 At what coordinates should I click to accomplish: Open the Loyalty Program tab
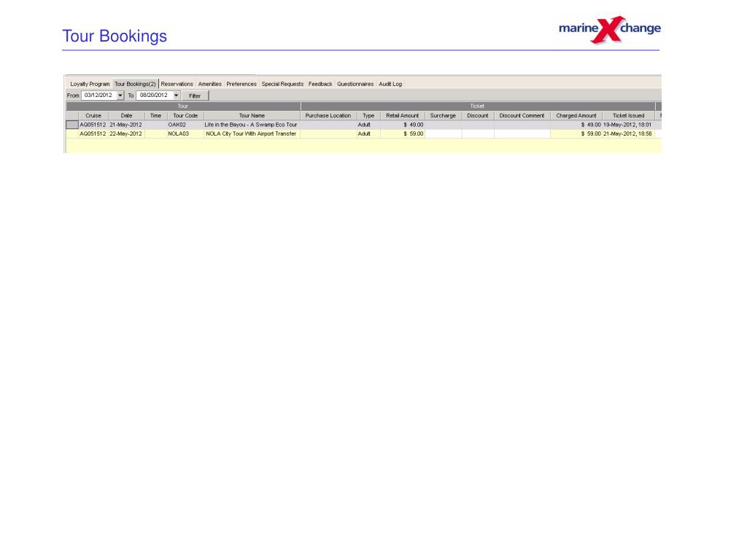(x=90, y=84)
